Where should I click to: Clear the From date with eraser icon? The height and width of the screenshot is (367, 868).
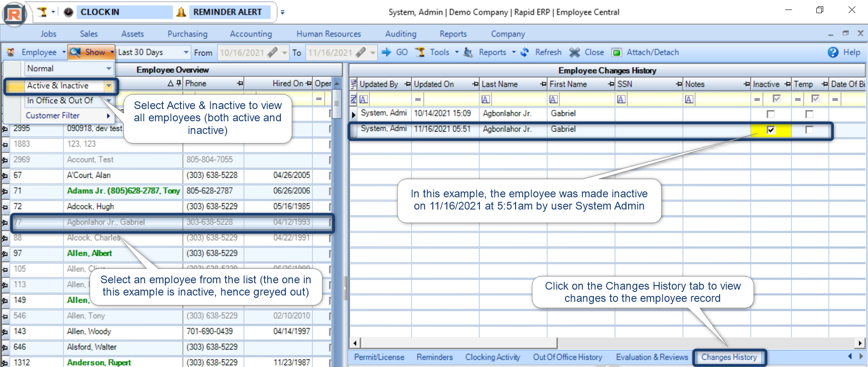[273, 52]
